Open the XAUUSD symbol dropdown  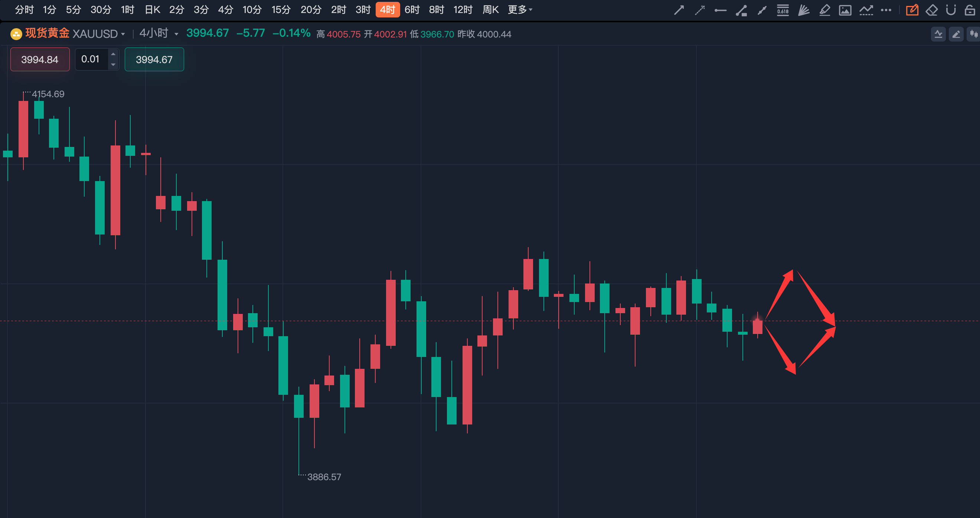click(x=122, y=34)
